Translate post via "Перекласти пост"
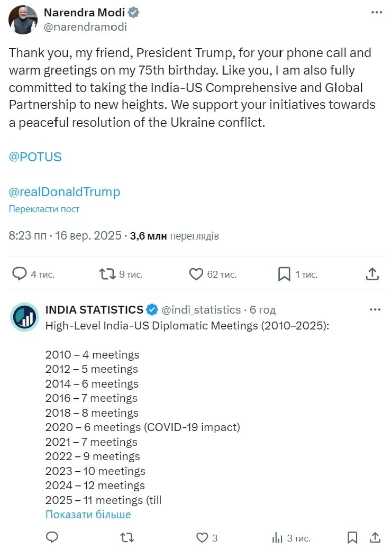Screen dimensions: 392x550 (44, 209)
